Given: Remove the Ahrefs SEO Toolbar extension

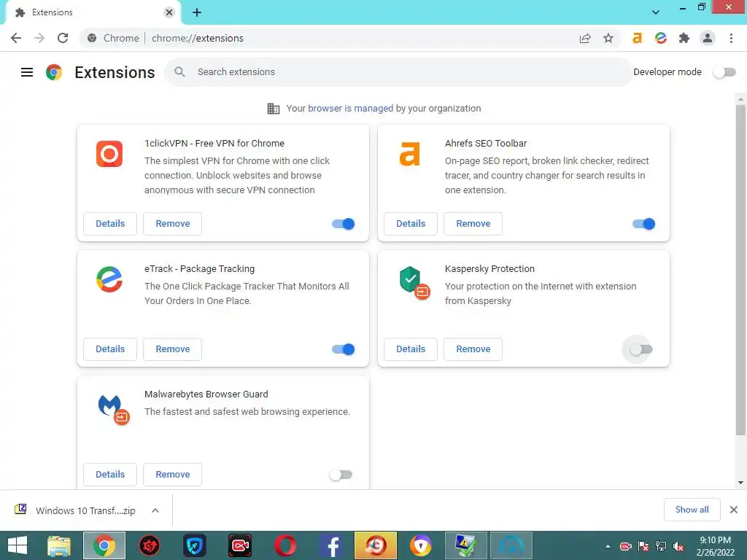Looking at the screenshot, I should (473, 224).
